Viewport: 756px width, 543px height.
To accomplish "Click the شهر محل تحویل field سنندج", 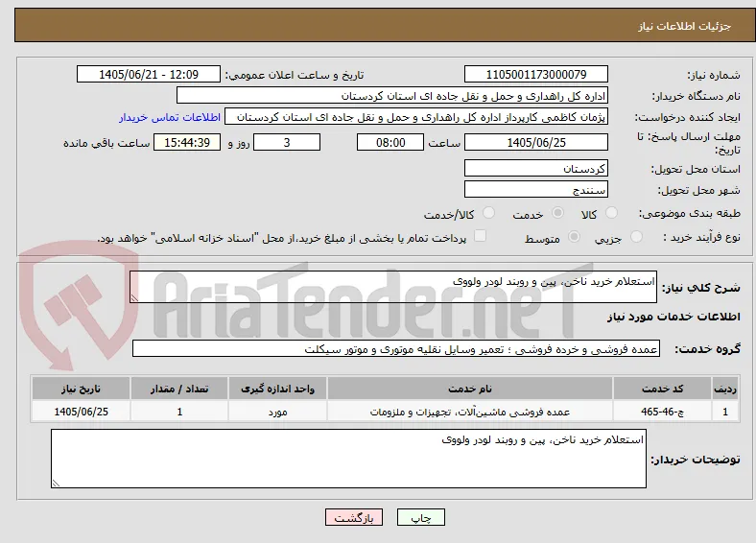I will pyautogui.click(x=535, y=189).
